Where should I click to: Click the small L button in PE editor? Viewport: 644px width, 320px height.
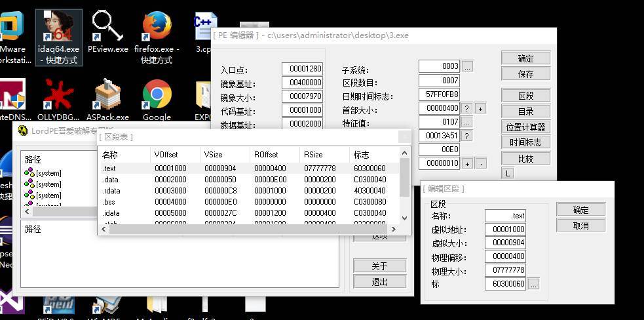(507, 174)
